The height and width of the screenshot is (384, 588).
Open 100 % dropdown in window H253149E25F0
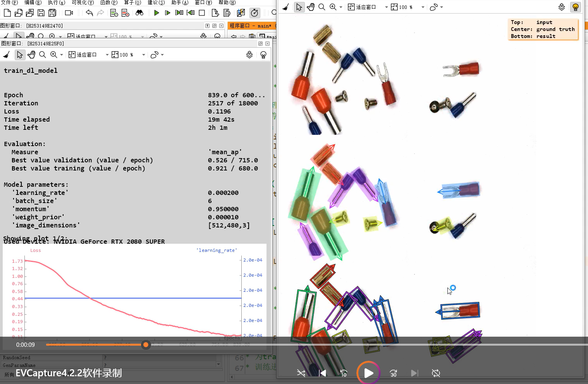[144, 55]
